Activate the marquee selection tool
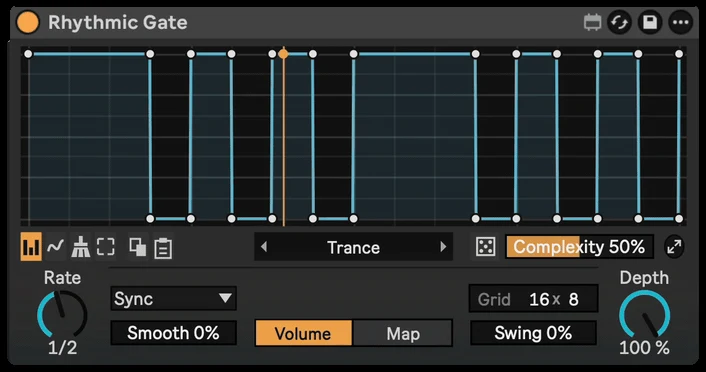The image size is (706, 372). point(106,247)
